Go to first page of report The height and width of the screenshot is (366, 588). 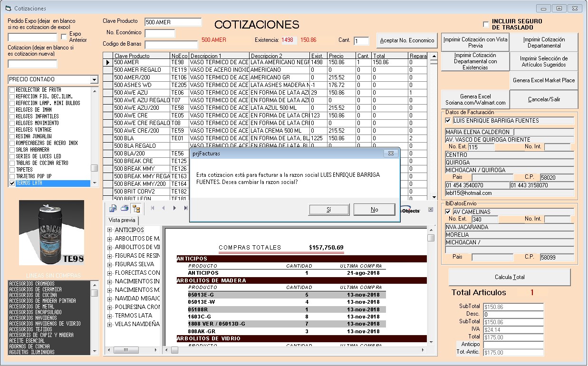pyautogui.click(x=153, y=208)
